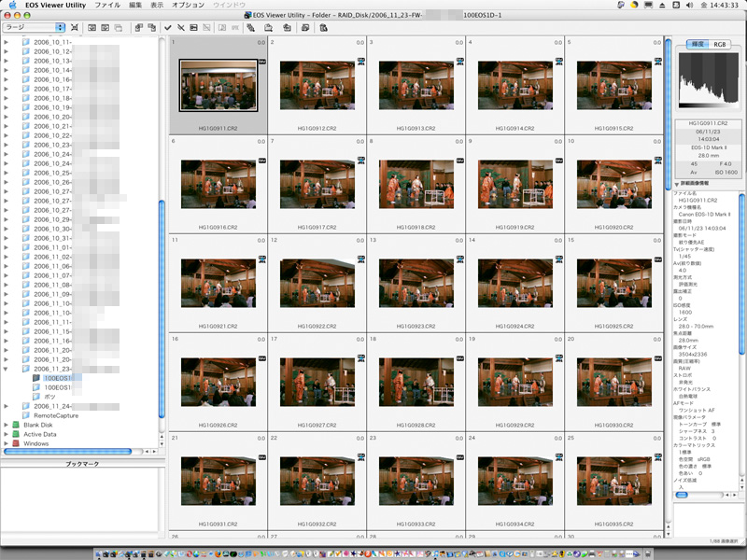Switch histogram to 輝度 mode
The image size is (747, 560).
(x=698, y=44)
